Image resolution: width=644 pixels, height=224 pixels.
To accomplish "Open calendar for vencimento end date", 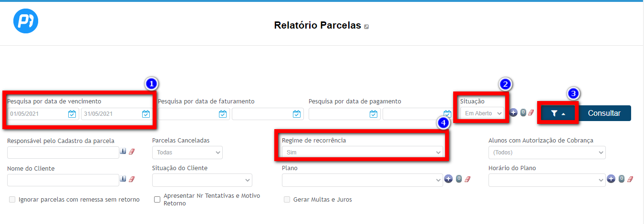I will tap(146, 114).
